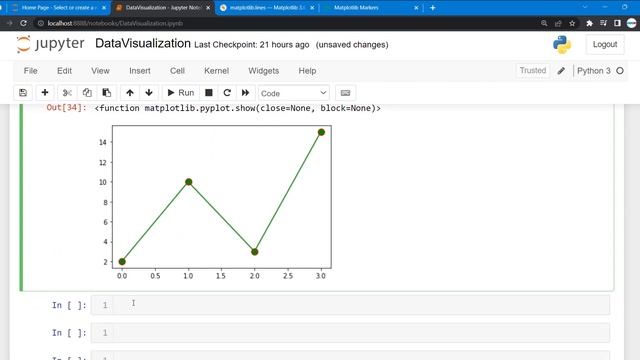Open browser extensions puzzle icon

(589, 23)
